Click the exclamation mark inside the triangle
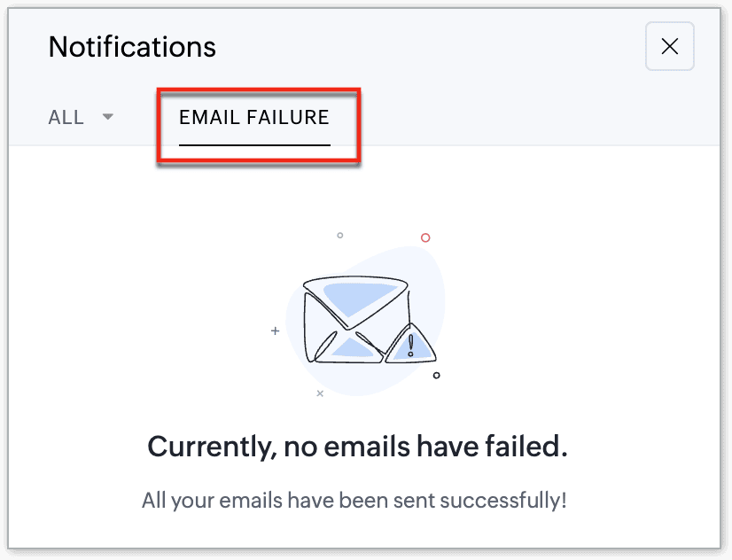The image size is (732, 560). click(411, 346)
